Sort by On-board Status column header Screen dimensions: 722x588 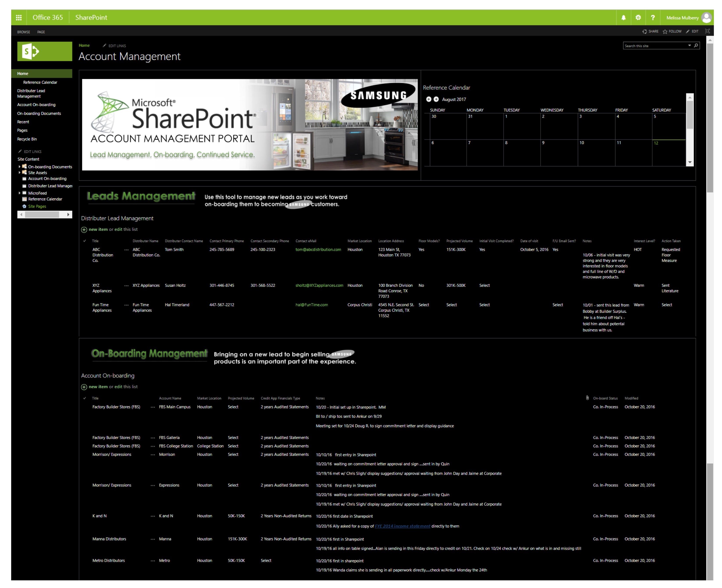605,398
